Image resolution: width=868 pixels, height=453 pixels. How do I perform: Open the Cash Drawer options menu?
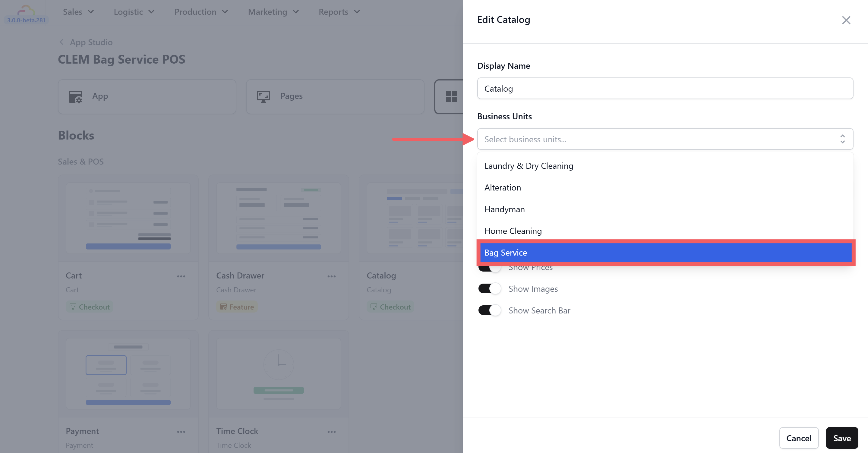pos(331,276)
